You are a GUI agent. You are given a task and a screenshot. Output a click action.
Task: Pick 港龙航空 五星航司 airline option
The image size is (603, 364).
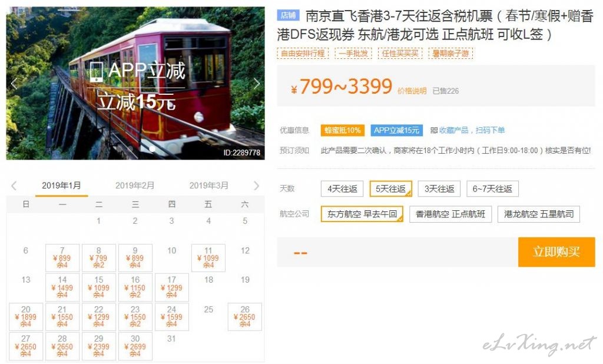click(539, 214)
